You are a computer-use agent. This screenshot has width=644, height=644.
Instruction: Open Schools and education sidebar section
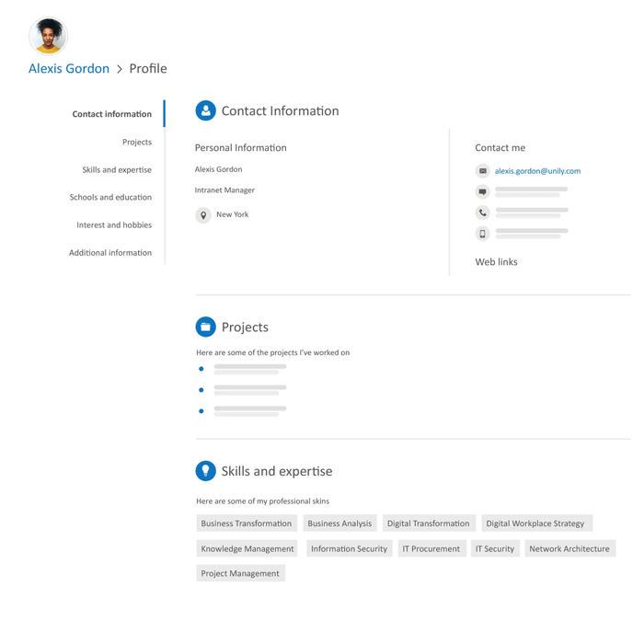pyautogui.click(x=110, y=198)
